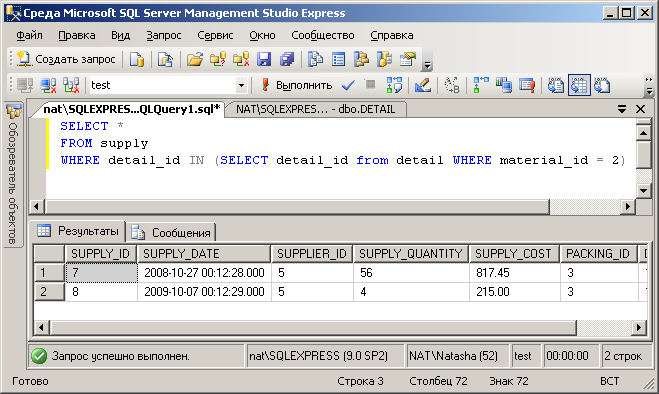
Task: Open the Файл menu
Action: point(29,35)
